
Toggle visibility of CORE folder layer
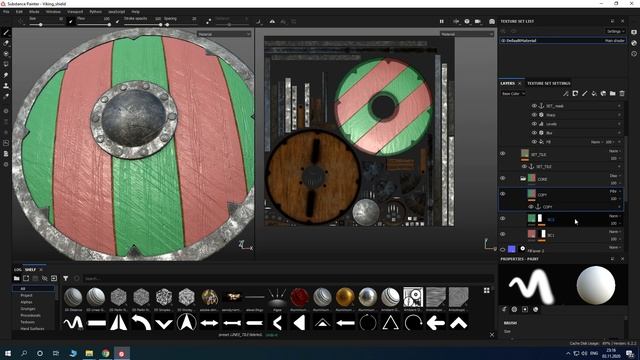coord(502,178)
